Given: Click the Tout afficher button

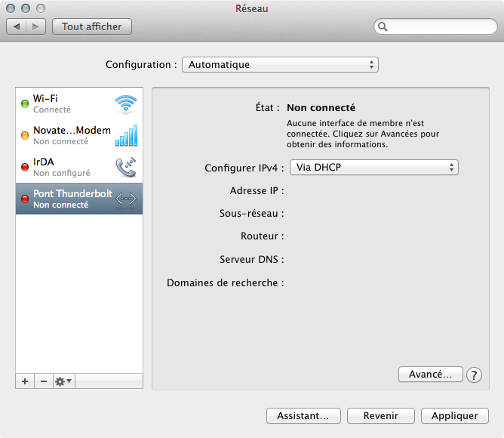Looking at the screenshot, I should (92, 26).
